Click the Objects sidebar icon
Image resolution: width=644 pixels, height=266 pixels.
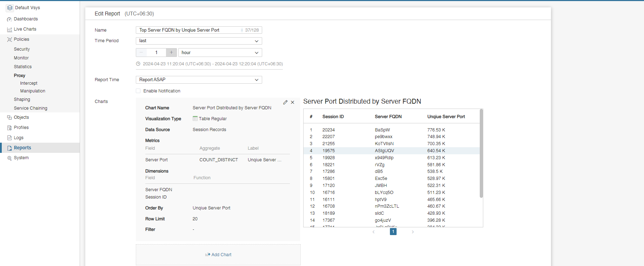click(9, 117)
